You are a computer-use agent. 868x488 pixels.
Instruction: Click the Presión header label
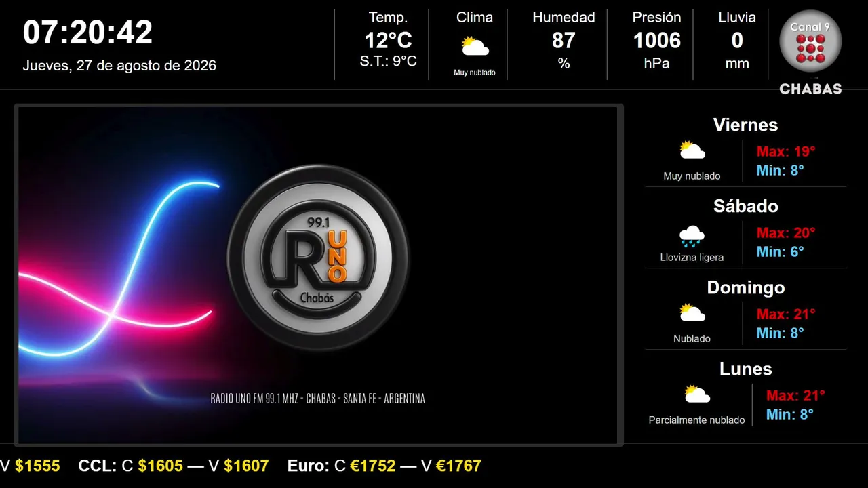(657, 18)
